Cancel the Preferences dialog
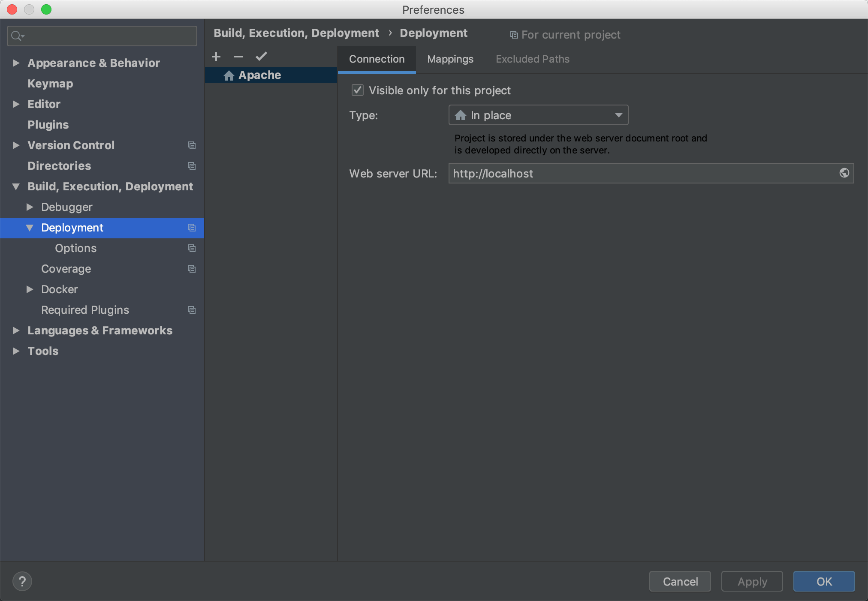The image size is (868, 601). pos(680,581)
